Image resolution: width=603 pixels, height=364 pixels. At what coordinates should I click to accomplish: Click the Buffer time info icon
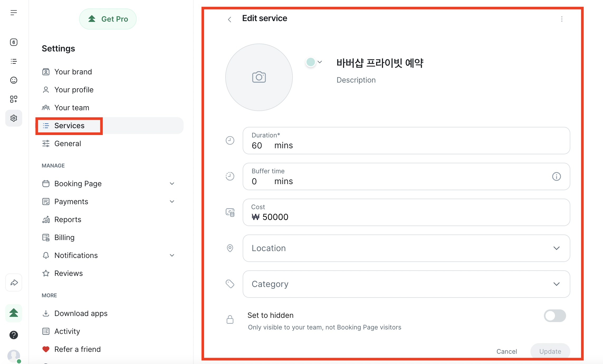(556, 176)
